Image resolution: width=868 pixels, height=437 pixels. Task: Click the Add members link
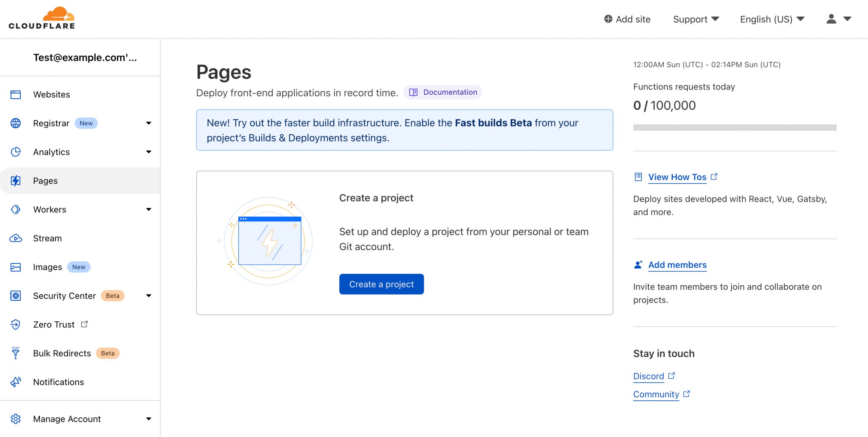click(x=677, y=265)
